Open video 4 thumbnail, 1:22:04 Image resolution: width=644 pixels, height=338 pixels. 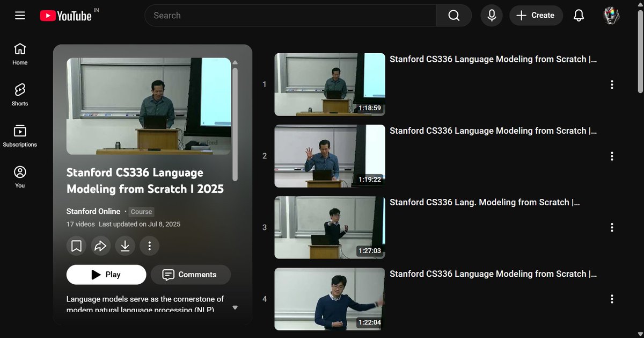tap(330, 299)
